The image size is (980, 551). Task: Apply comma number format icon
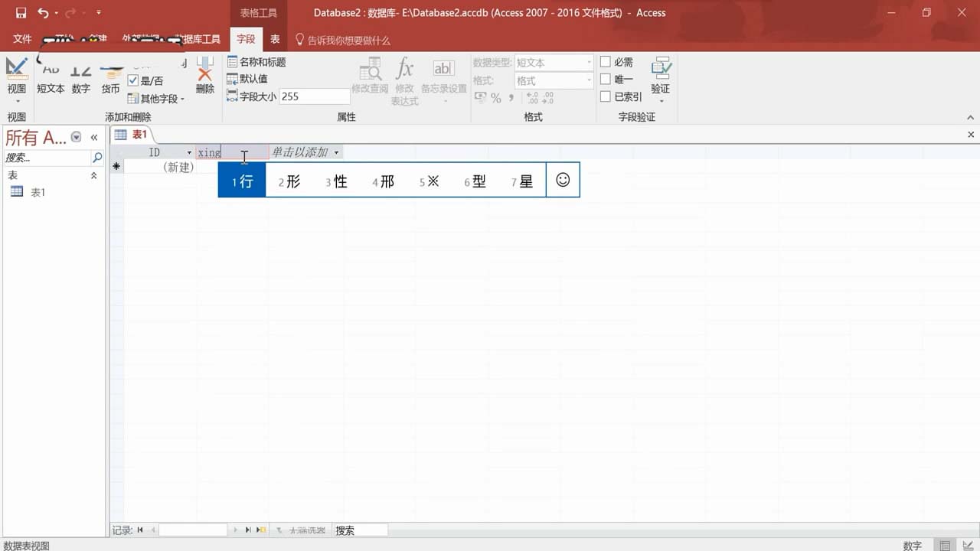(x=511, y=97)
